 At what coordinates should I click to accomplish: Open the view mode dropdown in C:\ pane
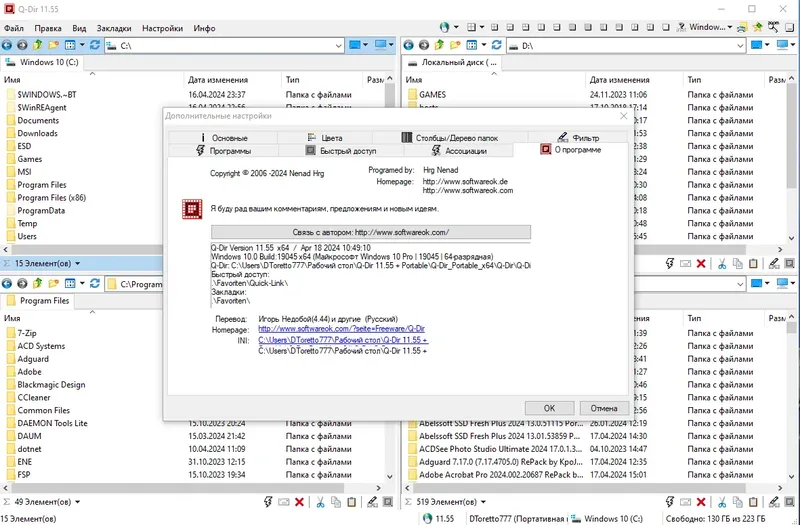tap(82, 45)
